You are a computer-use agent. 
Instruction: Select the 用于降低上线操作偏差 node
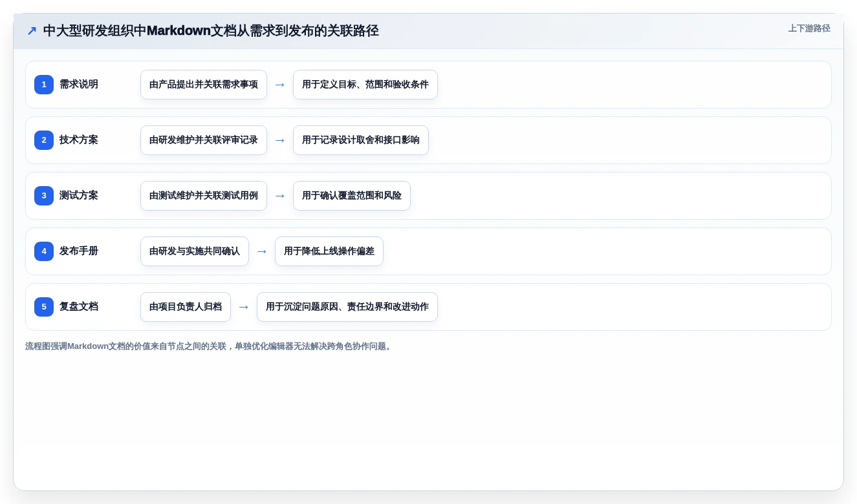pyautogui.click(x=329, y=251)
